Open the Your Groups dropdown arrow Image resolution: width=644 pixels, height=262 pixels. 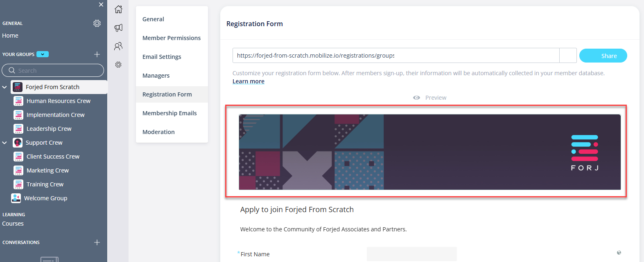[43, 54]
